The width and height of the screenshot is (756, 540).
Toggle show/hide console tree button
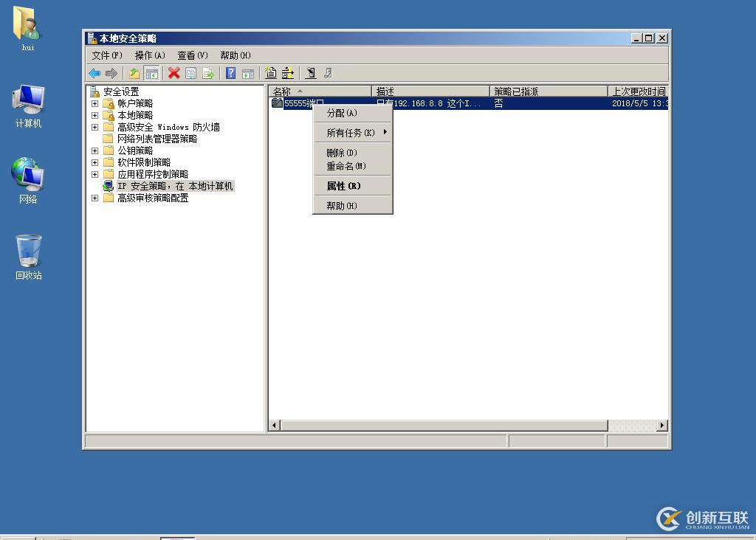[152, 73]
